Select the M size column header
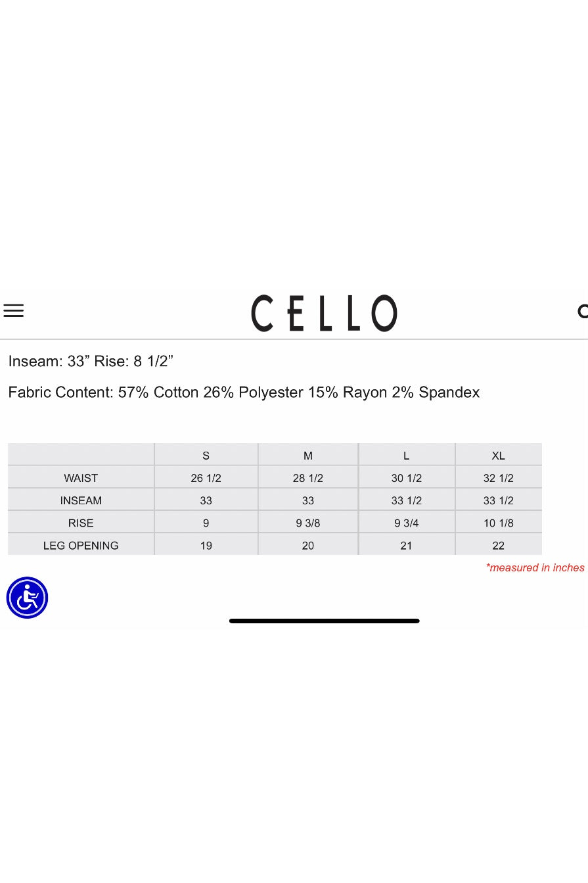The width and height of the screenshot is (588, 883). click(307, 456)
